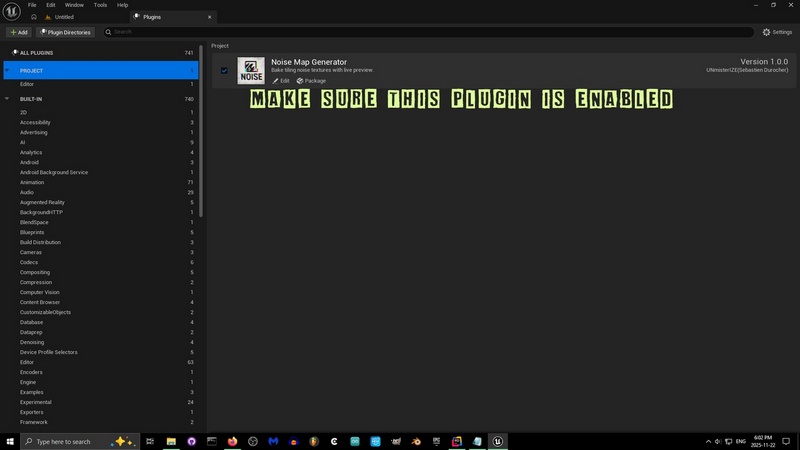
Task: Collapse the Project category arrow
Action: click(8, 71)
